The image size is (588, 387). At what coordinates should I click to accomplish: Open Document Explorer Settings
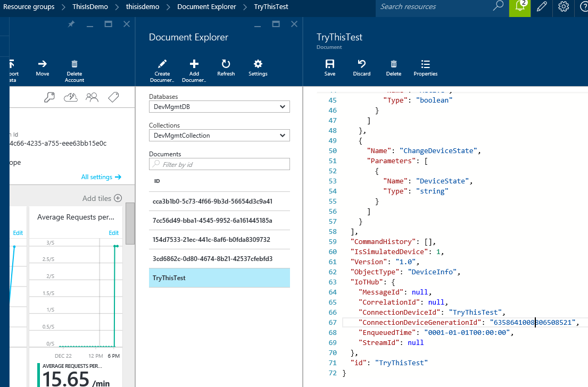[x=258, y=68]
